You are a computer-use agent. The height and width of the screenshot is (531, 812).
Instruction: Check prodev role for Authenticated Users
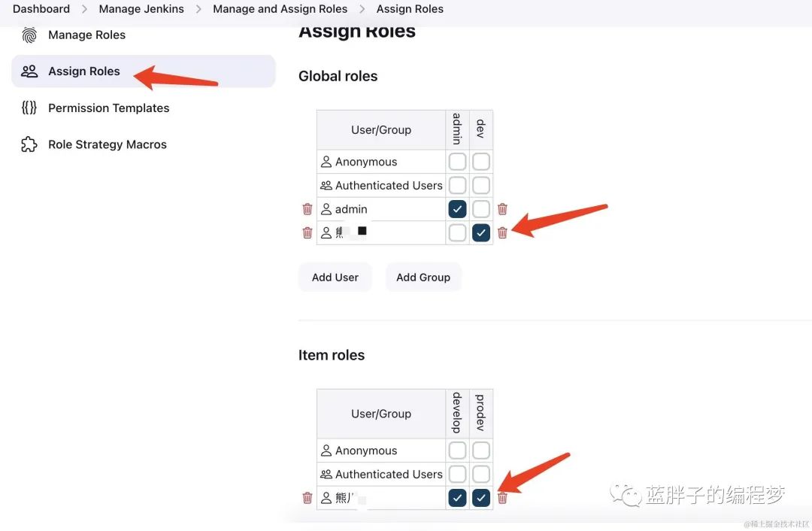[x=481, y=474]
